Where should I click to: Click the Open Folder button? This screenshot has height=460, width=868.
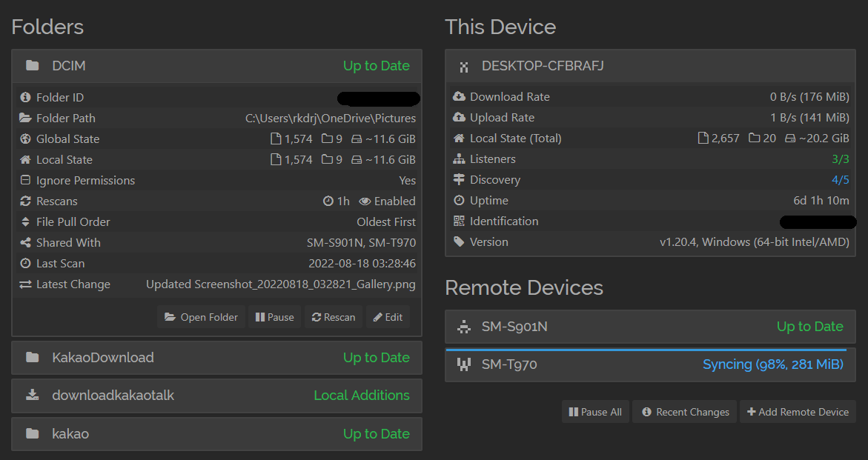coord(200,316)
